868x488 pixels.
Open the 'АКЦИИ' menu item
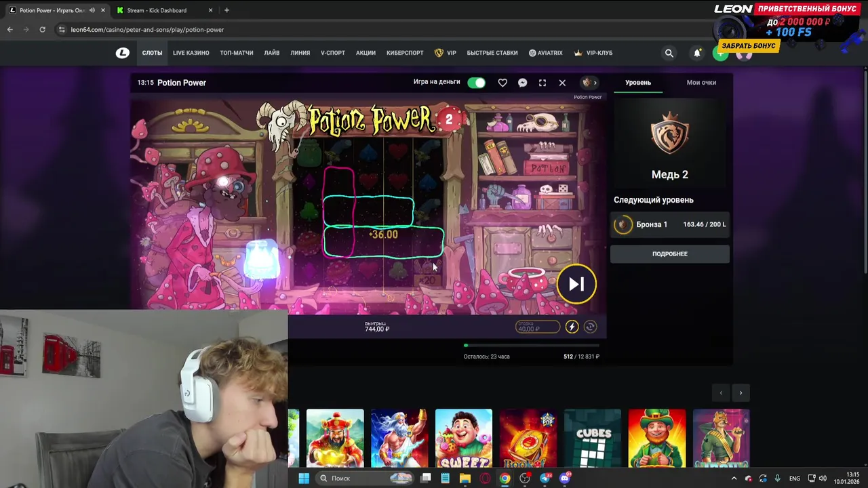(366, 53)
